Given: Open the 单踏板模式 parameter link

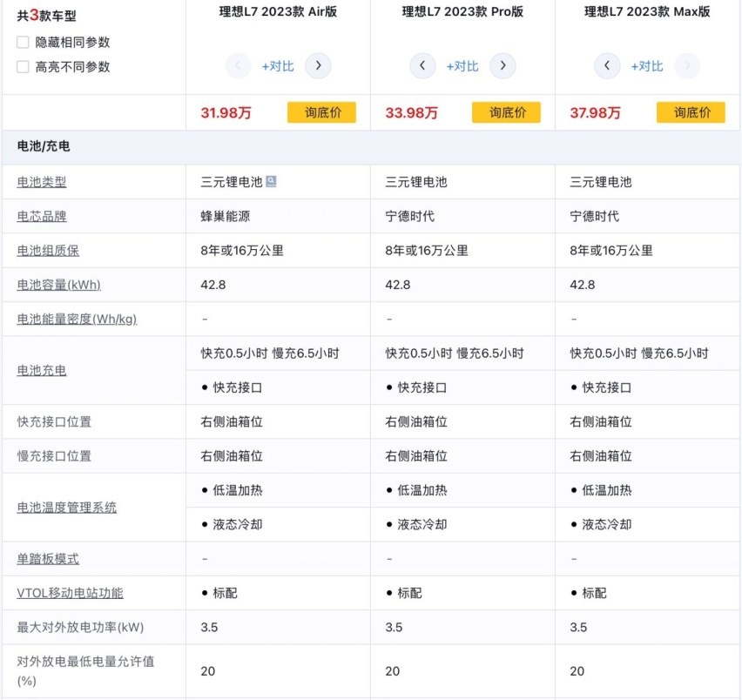Looking at the screenshot, I should click(48, 559).
